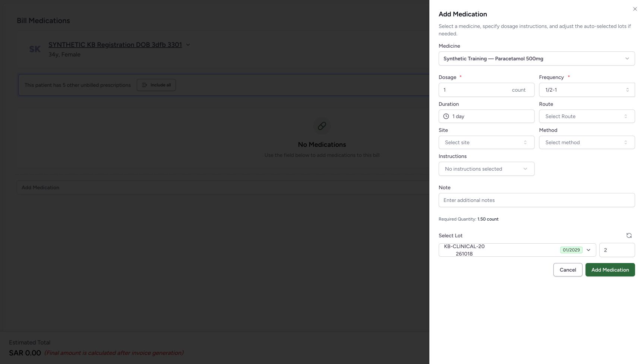Click the lot quantity field showing 2

617,250
